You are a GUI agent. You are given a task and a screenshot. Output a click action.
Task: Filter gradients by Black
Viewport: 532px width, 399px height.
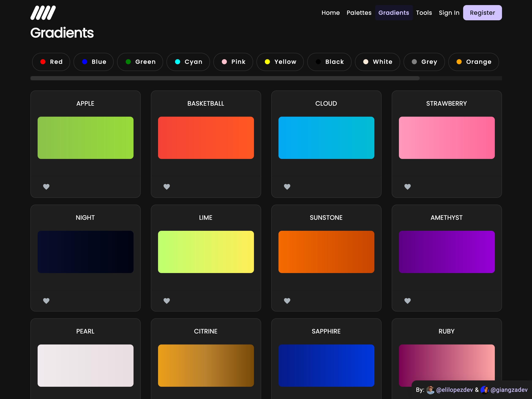pos(329,62)
